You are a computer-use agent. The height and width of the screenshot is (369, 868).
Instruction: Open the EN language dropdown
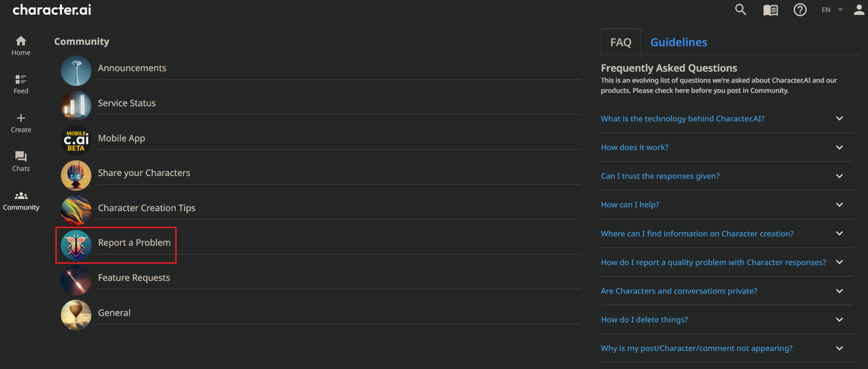click(832, 10)
